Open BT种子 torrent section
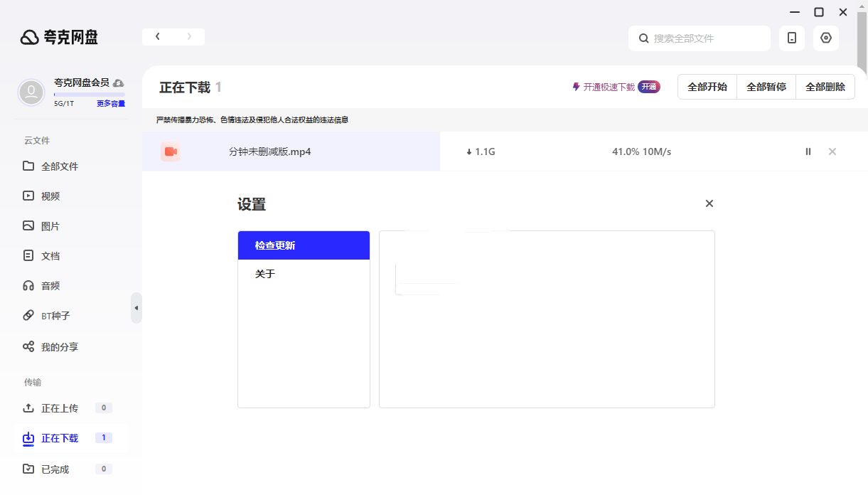This screenshot has width=868, height=495. (55, 316)
